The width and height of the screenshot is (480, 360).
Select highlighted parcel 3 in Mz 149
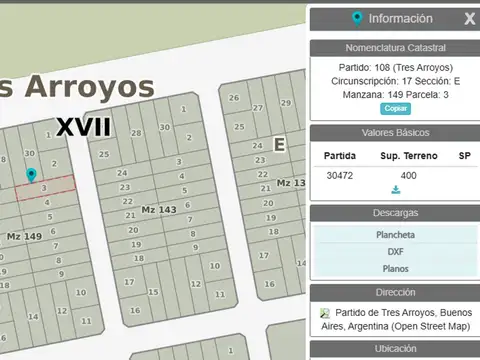(x=46, y=189)
